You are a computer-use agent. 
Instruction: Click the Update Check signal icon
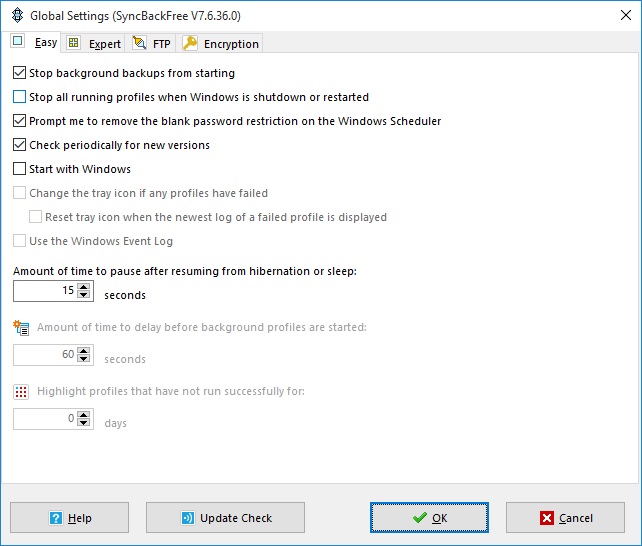pyautogui.click(x=188, y=518)
